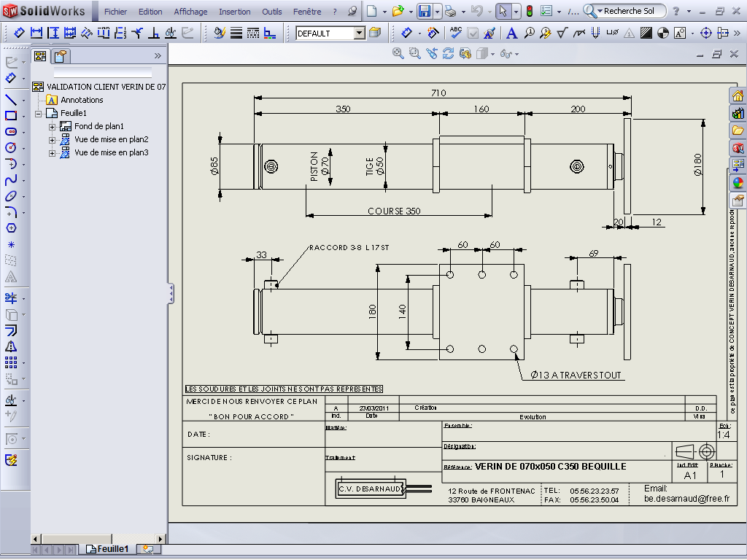The height and width of the screenshot is (560, 747).
Task: Open the Save button dropdown arrow
Action: click(x=437, y=11)
